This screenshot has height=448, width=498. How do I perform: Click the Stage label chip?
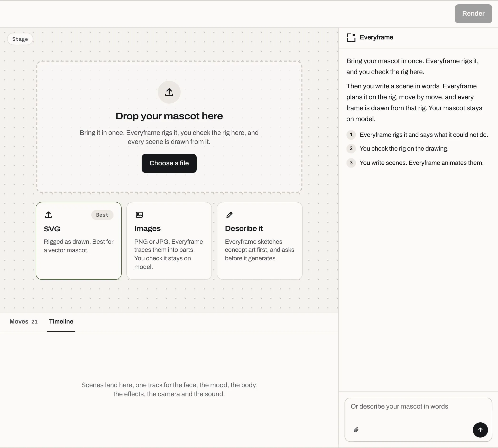pos(20,39)
